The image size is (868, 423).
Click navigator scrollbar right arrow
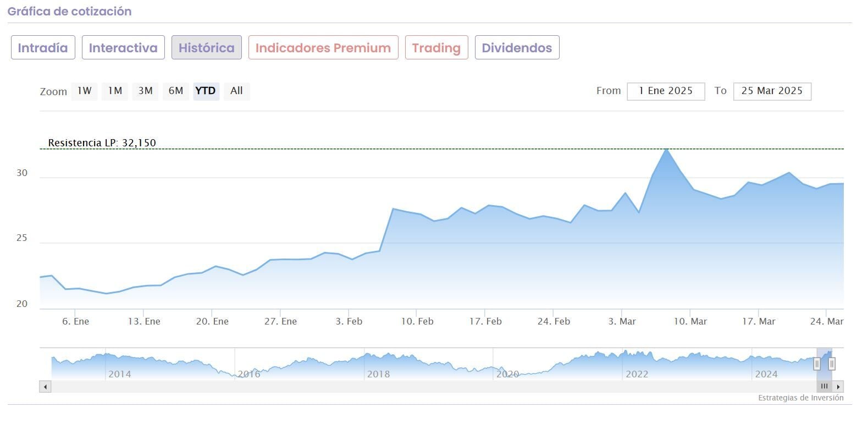[838, 387]
